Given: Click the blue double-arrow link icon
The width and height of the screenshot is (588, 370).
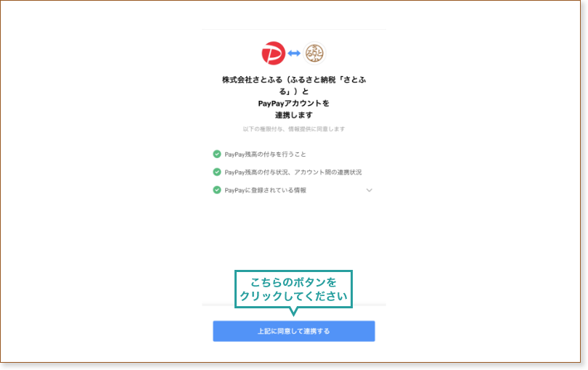Looking at the screenshot, I should [x=294, y=53].
